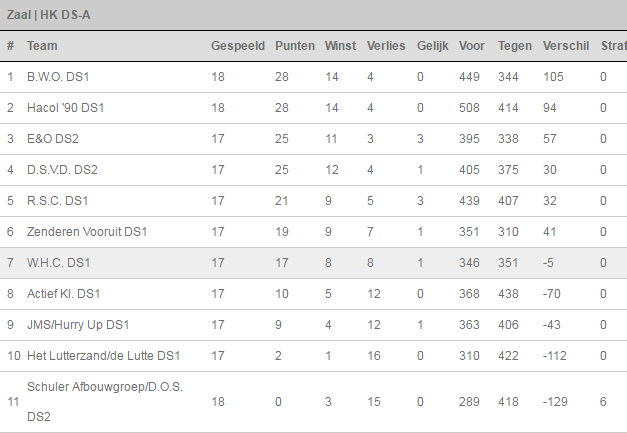Click the Zaal | HK DS-A title bar
This screenshot has width=627, height=433.
point(314,15)
